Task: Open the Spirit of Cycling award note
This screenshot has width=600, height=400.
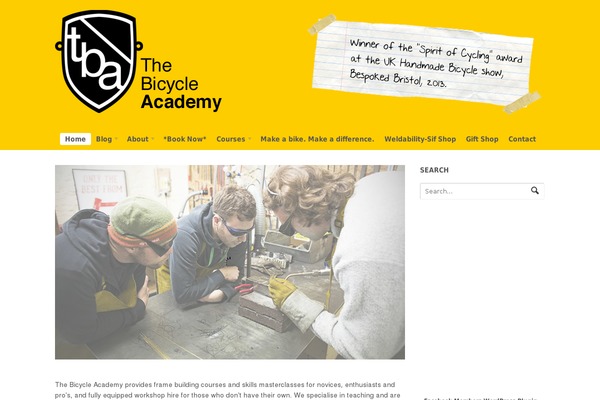Action: 425,64
